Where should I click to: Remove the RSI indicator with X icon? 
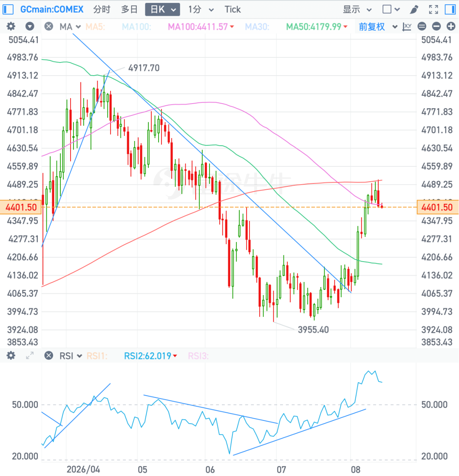click(48, 355)
